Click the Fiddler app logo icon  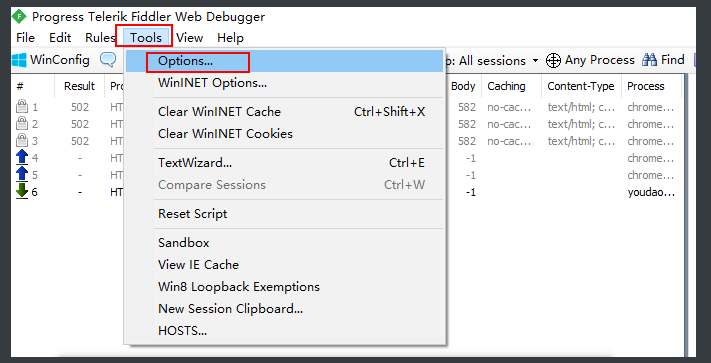[x=19, y=17]
